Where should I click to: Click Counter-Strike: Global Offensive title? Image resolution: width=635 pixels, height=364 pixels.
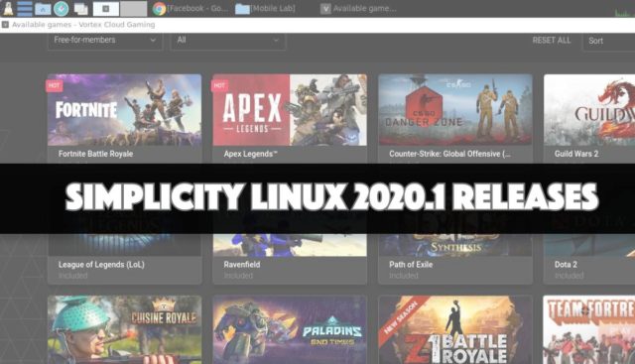(x=449, y=154)
